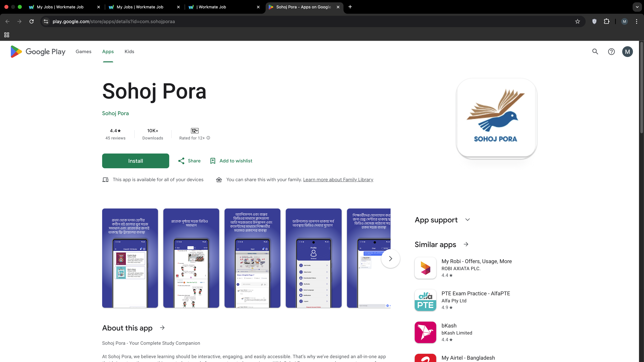Open the Play Store search icon

click(x=595, y=51)
